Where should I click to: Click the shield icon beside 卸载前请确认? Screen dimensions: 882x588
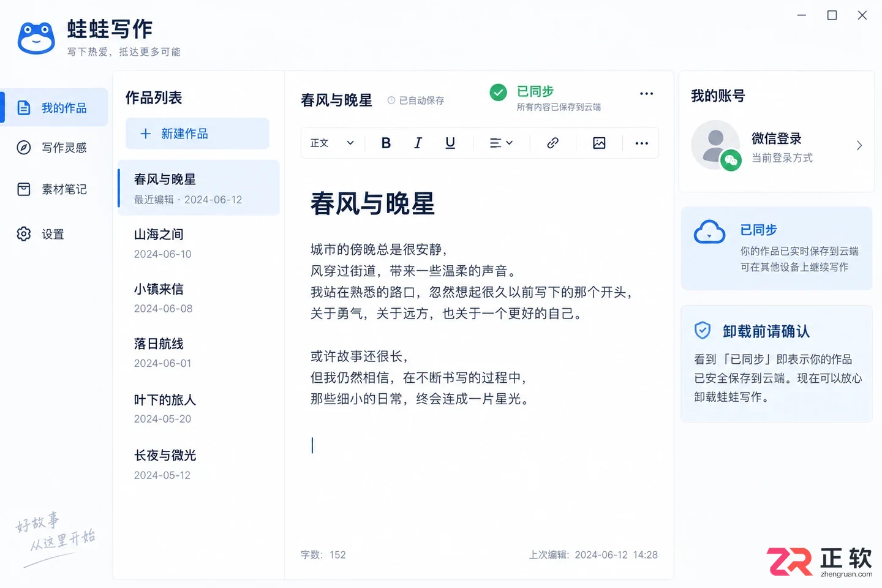click(x=703, y=331)
